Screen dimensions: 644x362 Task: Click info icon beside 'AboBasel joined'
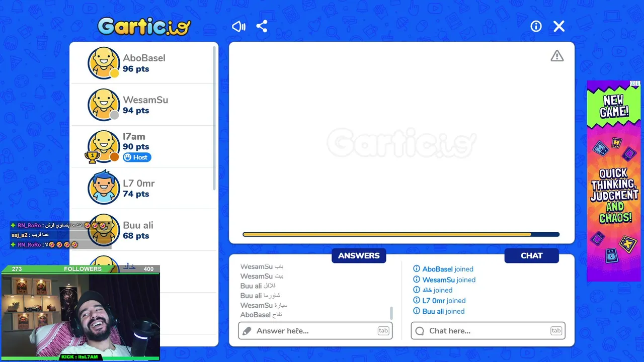pos(417,269)
